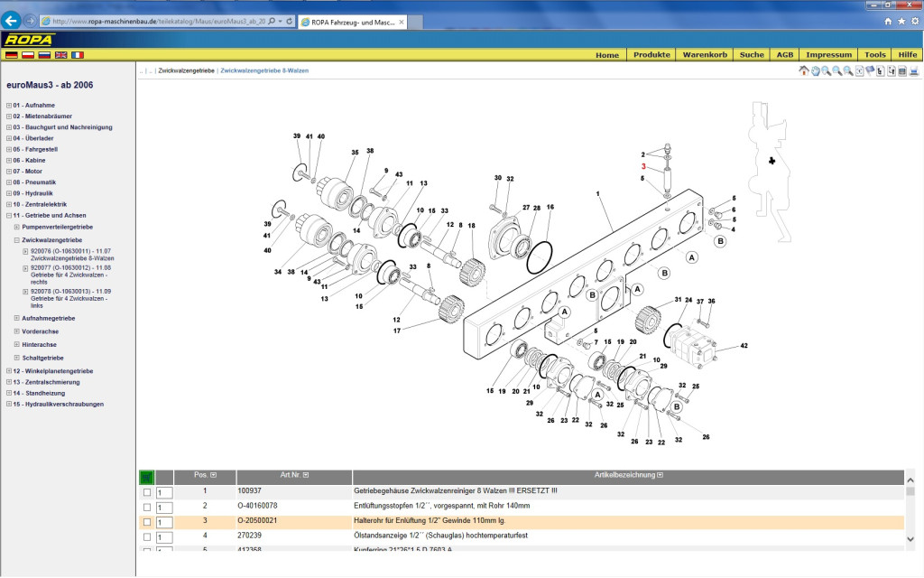Image resolution: width=924 pixels, height=578 pixels.
Task: Open the Suche menu item
Action: 752,55
